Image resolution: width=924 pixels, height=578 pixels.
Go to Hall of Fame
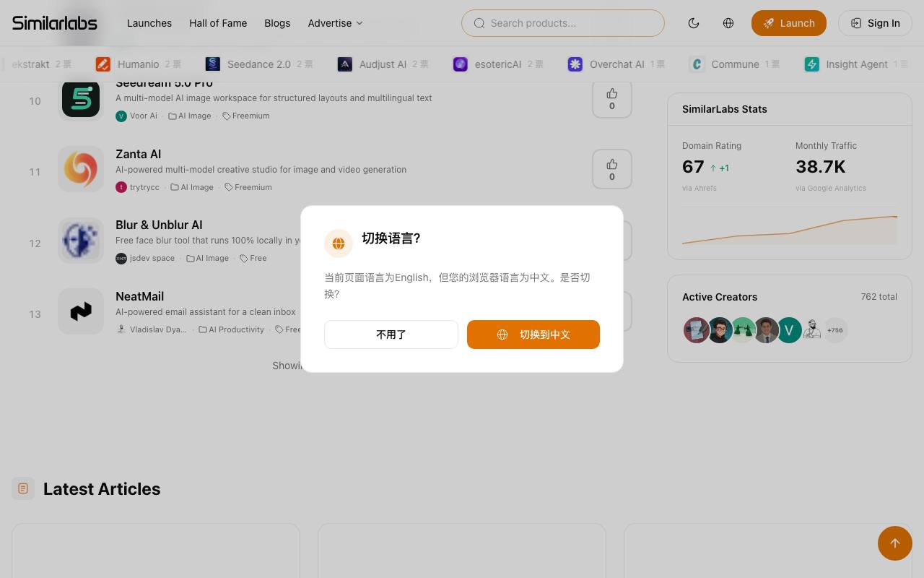pos(218,23)
